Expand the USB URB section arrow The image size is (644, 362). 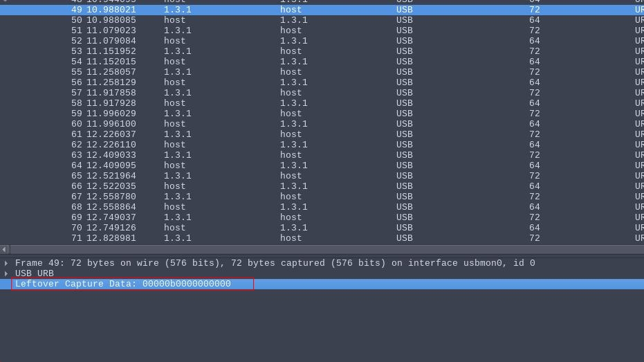pyautogui.click(x=6, y=273)
